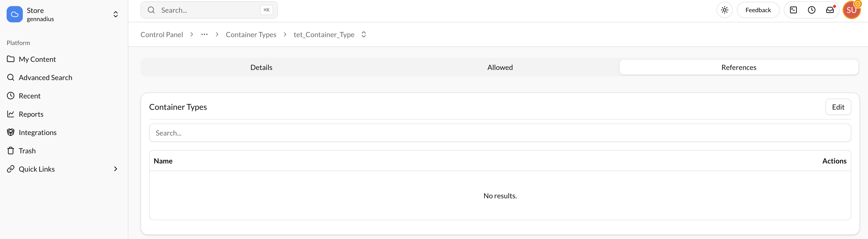Screen dimensions: 868x239
Task: Open Advanced Search from the sidebar
Action: click(x=45, y=77)
